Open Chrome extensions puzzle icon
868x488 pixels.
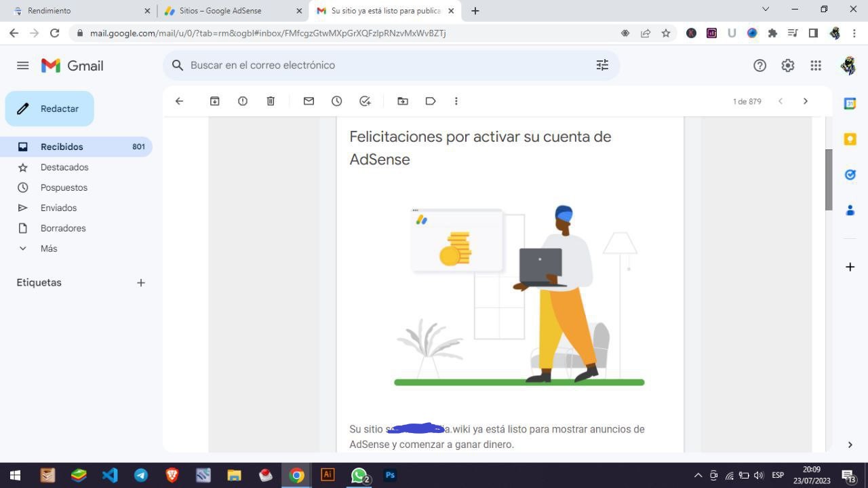tap(772, 33)
